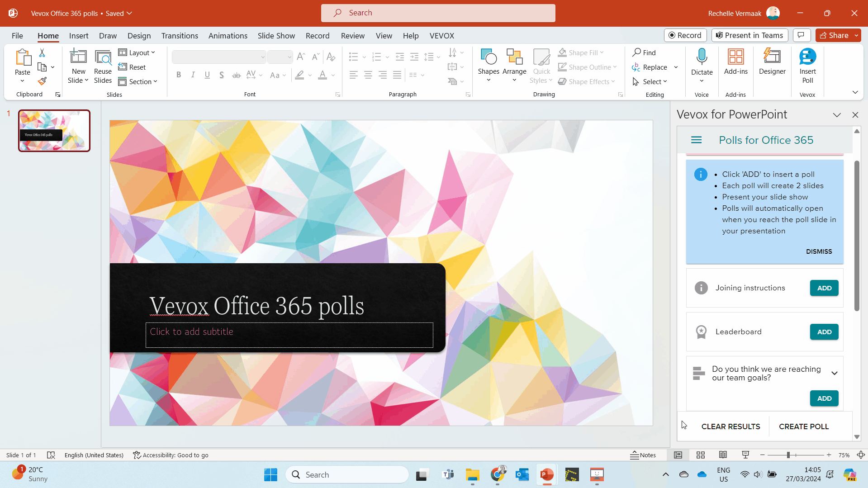The width and height of the screenshot is (868, 488).
Task: Toggle bold formatting
Action: (179, 75)
